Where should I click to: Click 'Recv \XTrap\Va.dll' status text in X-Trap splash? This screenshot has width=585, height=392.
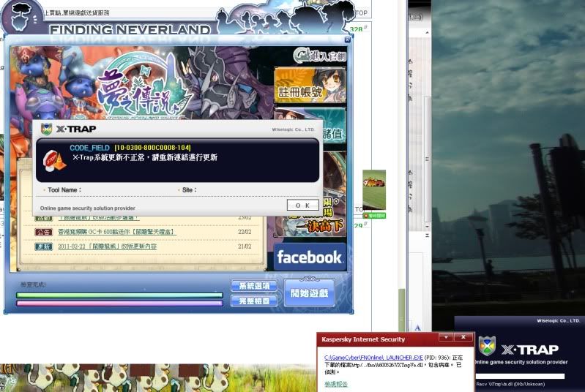point(510,384)
